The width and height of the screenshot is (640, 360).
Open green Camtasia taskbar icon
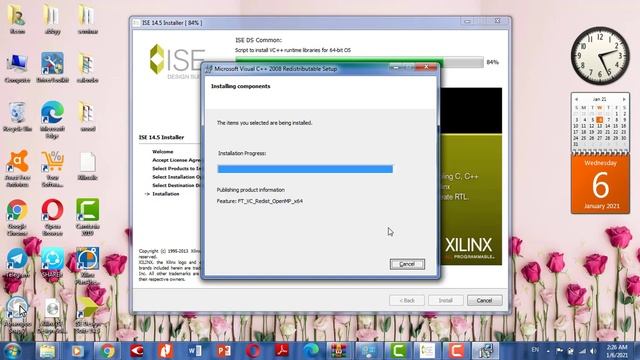point(398,351)
